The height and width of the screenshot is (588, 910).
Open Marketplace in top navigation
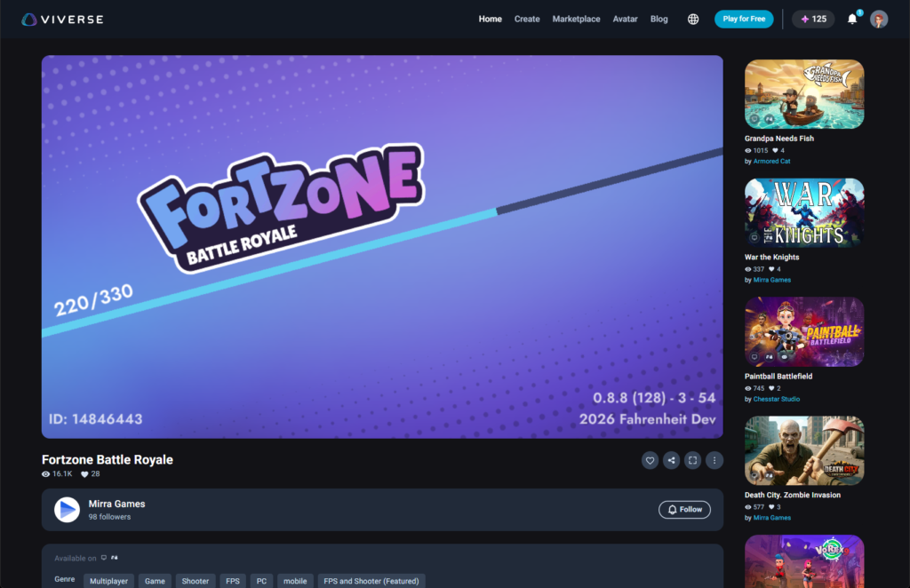pyautogui.click(x=576, y=20)
